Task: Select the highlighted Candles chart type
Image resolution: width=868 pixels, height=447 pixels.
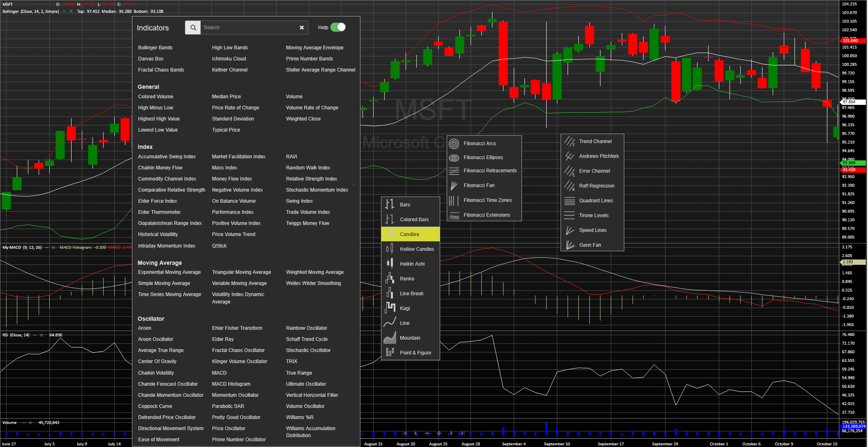Action: (x=411, y=234)
